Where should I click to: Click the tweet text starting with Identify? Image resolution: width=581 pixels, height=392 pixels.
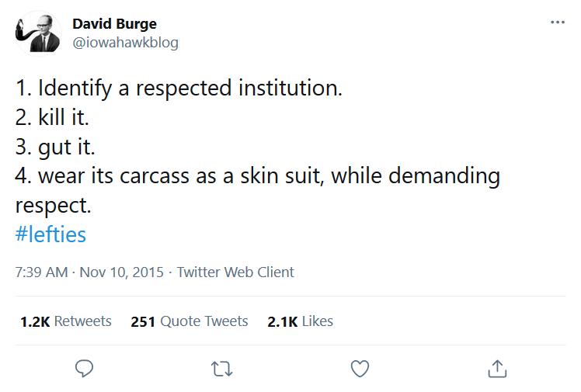[179, 88]
